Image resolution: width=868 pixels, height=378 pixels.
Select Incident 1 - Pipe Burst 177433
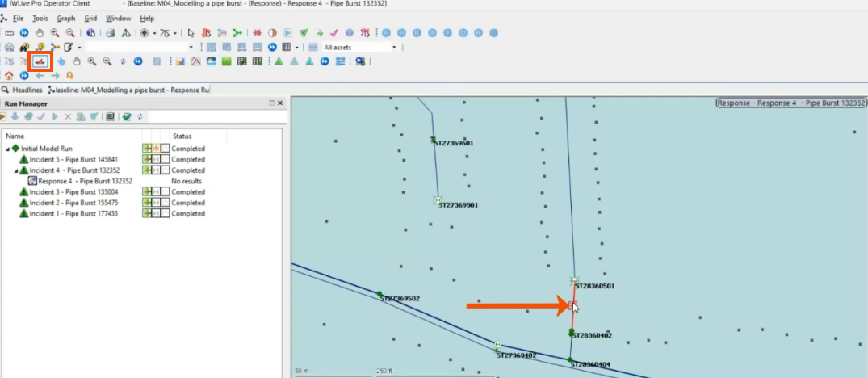pyautogui.click(x=73, y=213)
